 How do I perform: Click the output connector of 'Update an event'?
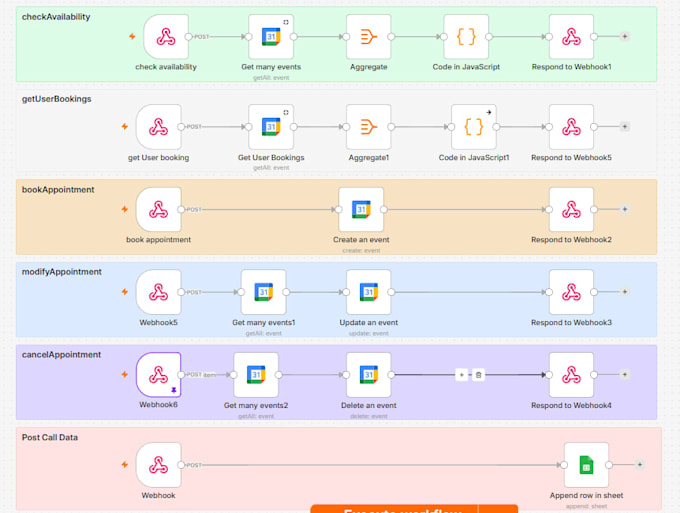pyautogui.click(x=391, y=292)
